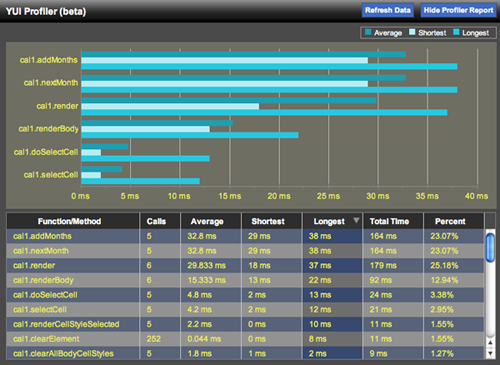Select cal1.render in the table

34,266
